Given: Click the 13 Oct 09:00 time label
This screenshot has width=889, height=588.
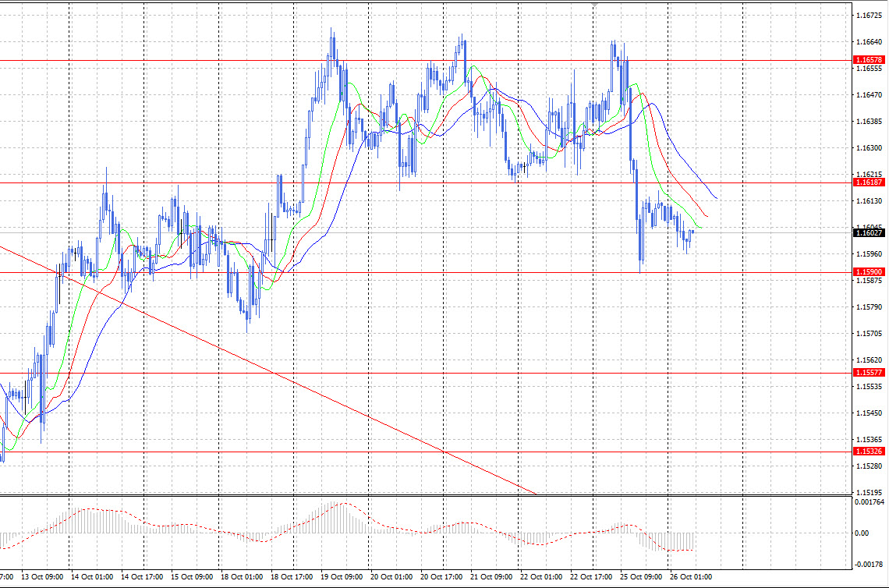Looking at the screenshot, I should pos(42,576).
